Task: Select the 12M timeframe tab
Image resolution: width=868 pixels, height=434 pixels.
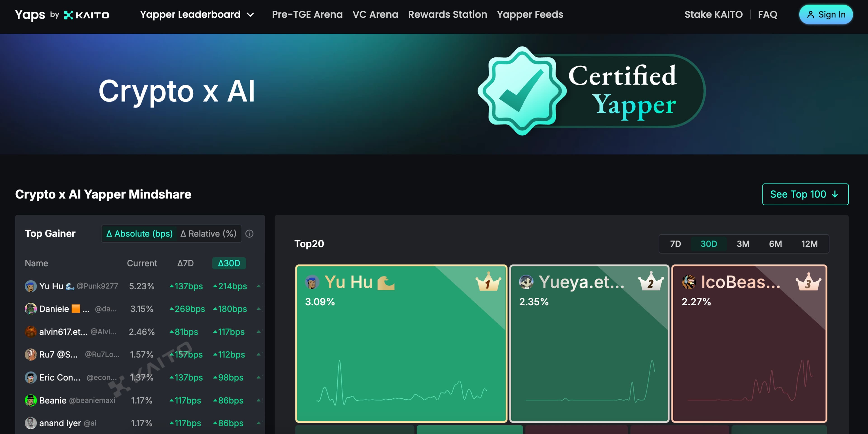Action: click(809, 244)
